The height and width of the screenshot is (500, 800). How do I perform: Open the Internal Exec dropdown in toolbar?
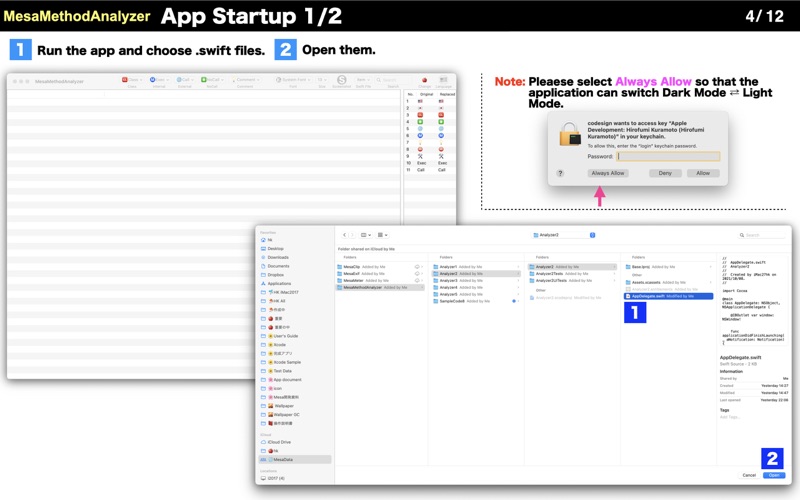point(159,80)
